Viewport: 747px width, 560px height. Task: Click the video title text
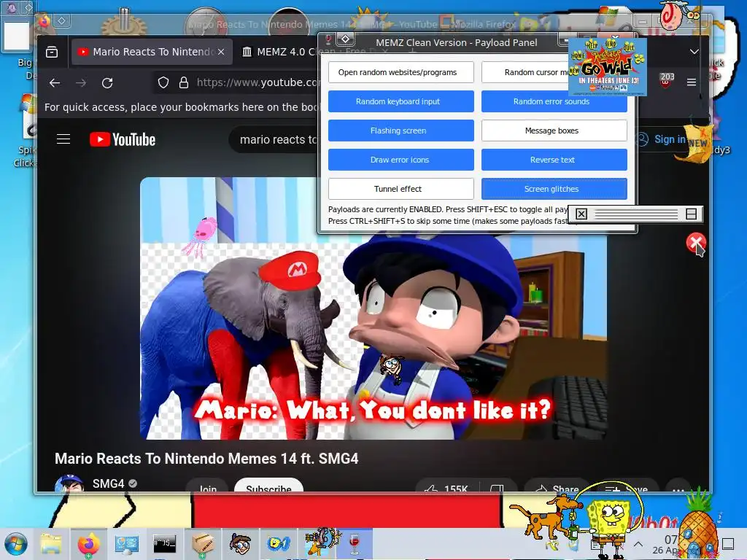[x=206, y=459]
